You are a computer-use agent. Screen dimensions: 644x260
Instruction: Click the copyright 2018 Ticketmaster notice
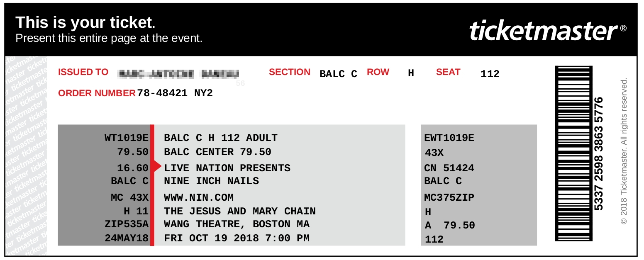pos(624,152)
